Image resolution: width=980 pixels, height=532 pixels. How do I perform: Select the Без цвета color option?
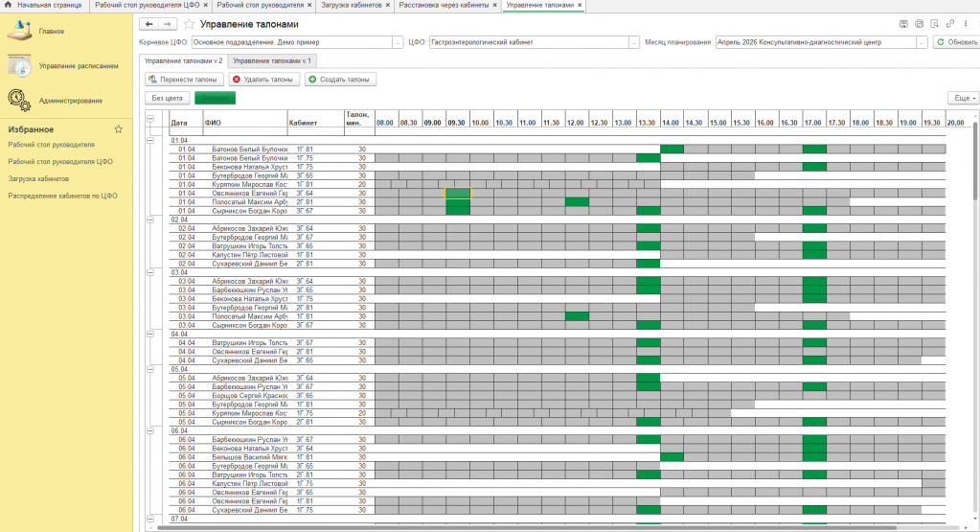[167, 98]
